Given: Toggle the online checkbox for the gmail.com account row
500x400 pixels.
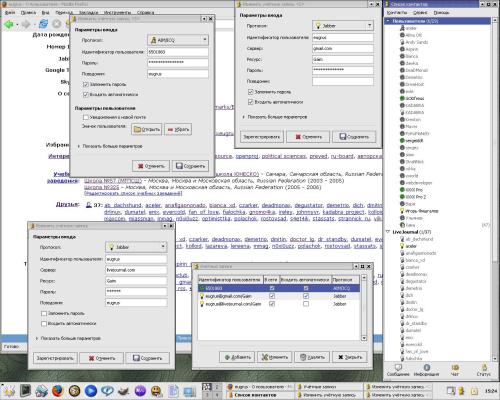Looking at the screenshot, I should click(x=272, y=296).
